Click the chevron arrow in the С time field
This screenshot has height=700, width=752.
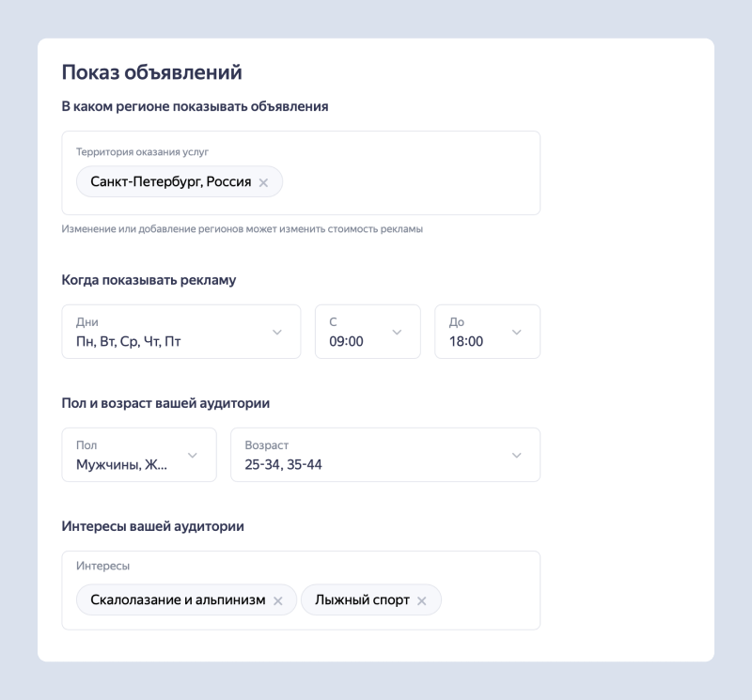point(397,332)
